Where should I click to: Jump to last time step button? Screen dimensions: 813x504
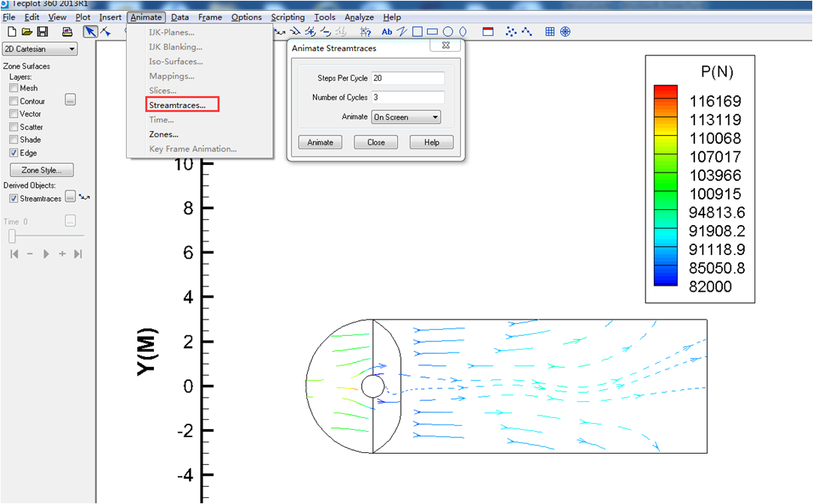(x=78, y=253)
